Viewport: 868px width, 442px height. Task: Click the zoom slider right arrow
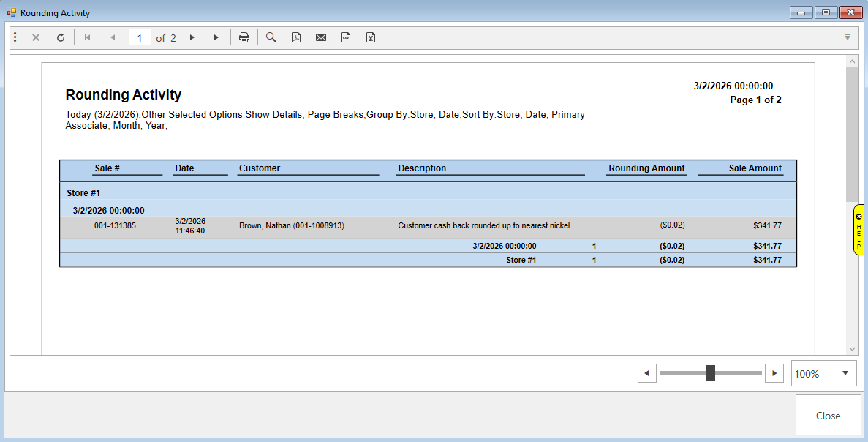(774, 373)
